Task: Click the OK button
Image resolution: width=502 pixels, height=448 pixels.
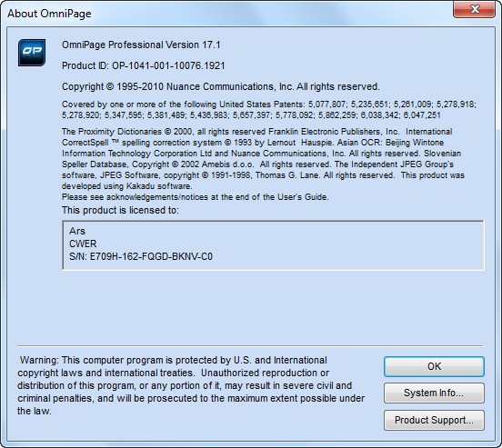Action: (x=434, y=366)
